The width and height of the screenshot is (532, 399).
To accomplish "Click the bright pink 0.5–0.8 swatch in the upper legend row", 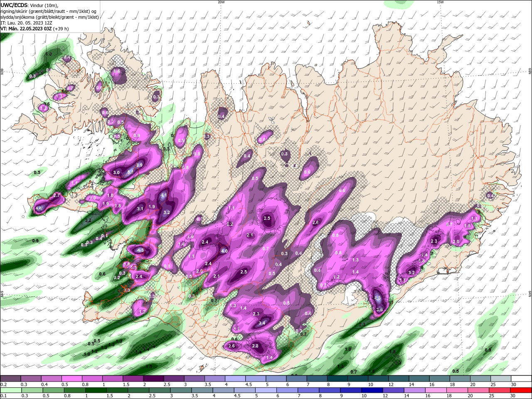I will [x=72, y=379].
